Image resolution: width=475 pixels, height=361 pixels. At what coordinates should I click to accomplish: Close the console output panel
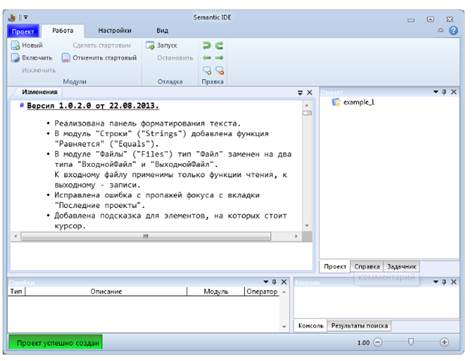click(x=454, y=282)
